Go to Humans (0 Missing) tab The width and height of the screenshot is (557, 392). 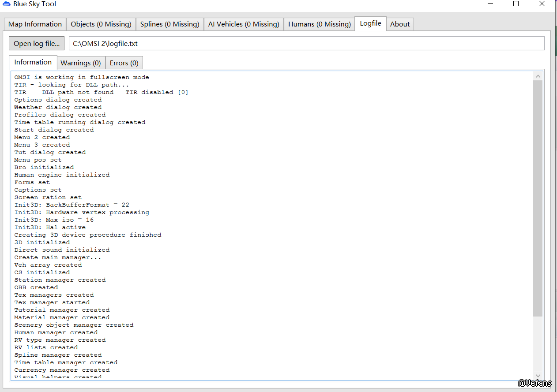319,24
